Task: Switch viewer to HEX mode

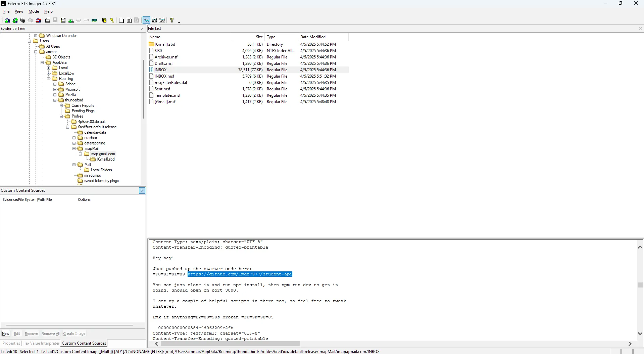Action: [x=162, y=20]
